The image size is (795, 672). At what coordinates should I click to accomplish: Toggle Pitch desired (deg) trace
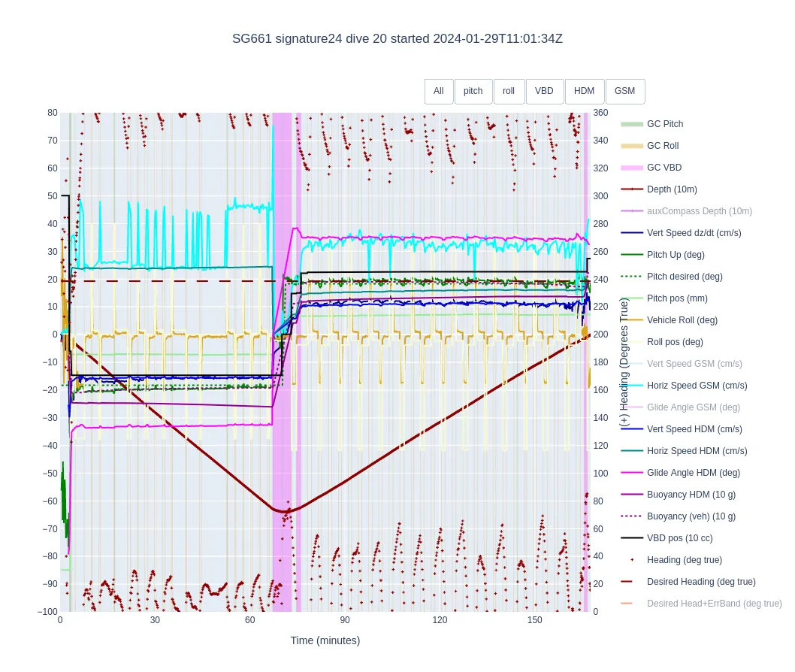click(x=672, y=277)
